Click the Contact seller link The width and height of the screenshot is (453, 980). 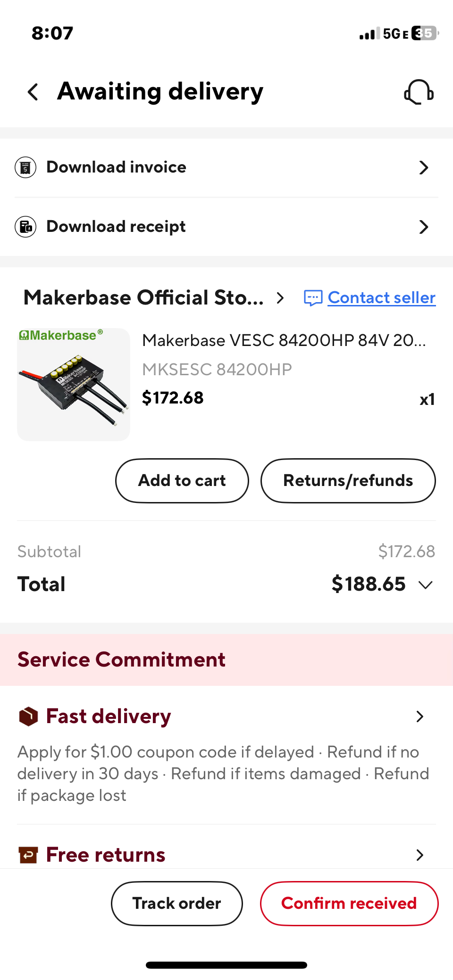point(381,298)
